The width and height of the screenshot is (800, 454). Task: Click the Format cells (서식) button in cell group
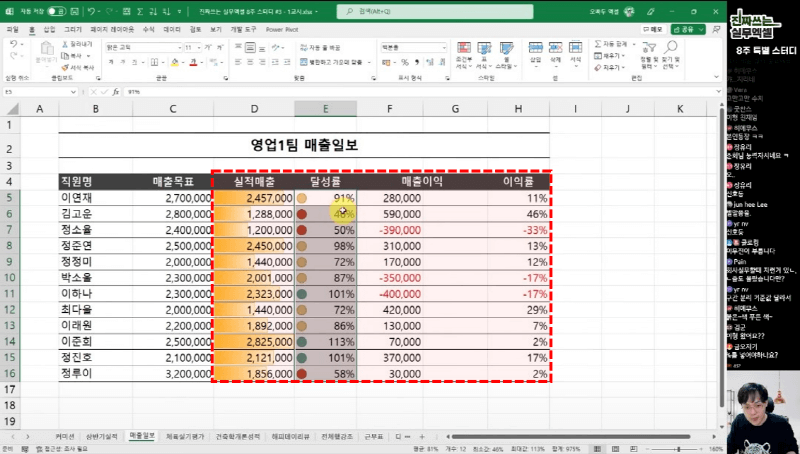(576, 53)
